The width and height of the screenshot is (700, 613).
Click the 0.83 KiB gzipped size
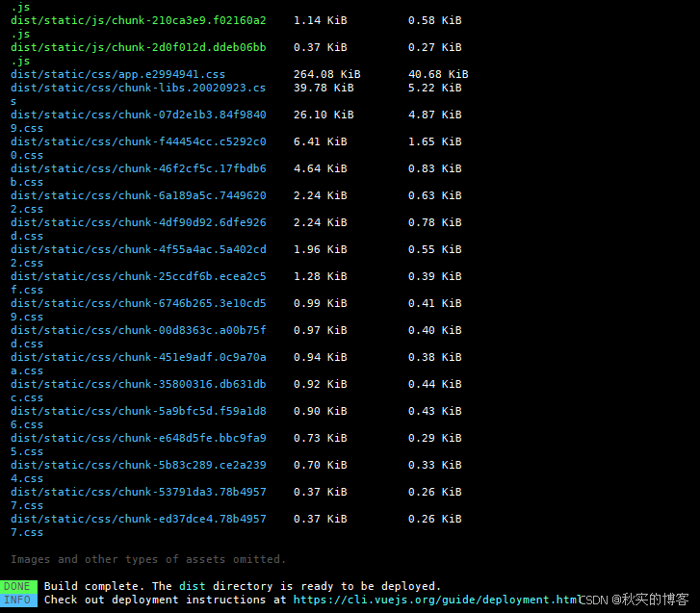point(435,168)
